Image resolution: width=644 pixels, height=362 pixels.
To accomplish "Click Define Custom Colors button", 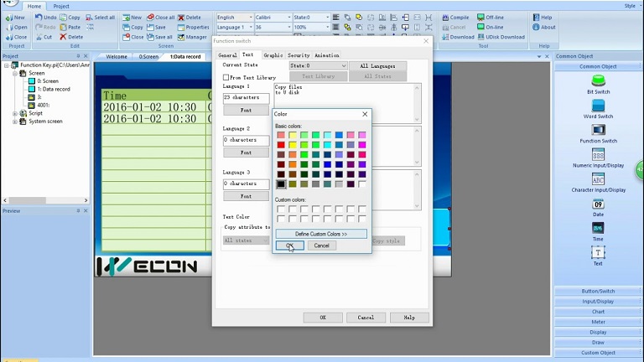I will coord(320,234).
